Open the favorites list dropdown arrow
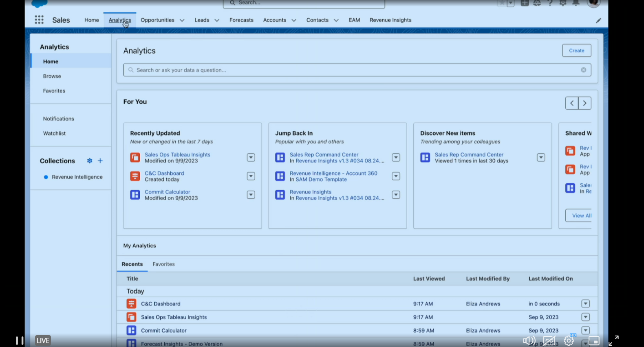 510,3
